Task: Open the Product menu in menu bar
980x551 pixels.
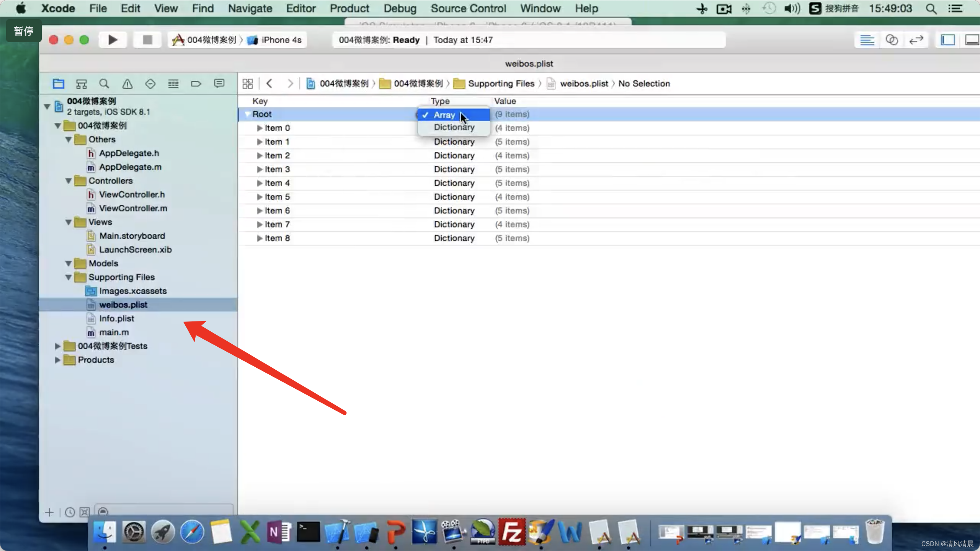Action: (349, 8)
